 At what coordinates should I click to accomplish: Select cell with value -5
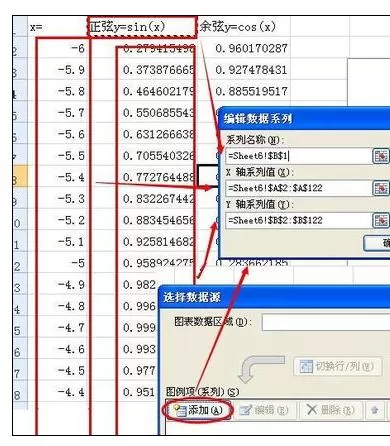(57, 263)
